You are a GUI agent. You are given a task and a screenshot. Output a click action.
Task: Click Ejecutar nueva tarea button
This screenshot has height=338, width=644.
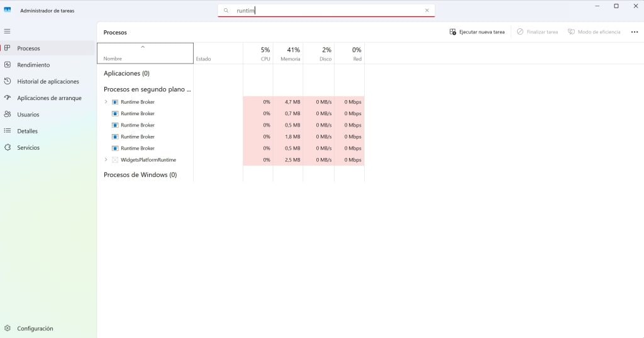pos(477,31)
